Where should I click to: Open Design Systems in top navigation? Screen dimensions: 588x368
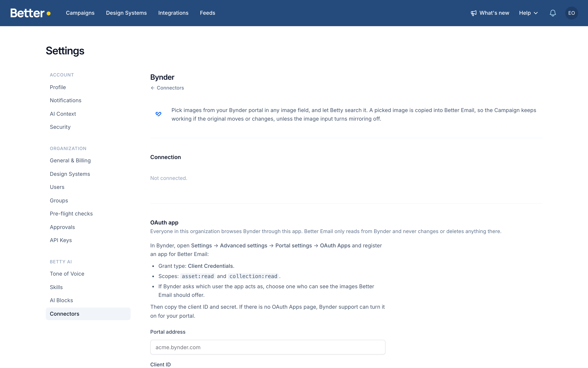(x=126, y=13)
